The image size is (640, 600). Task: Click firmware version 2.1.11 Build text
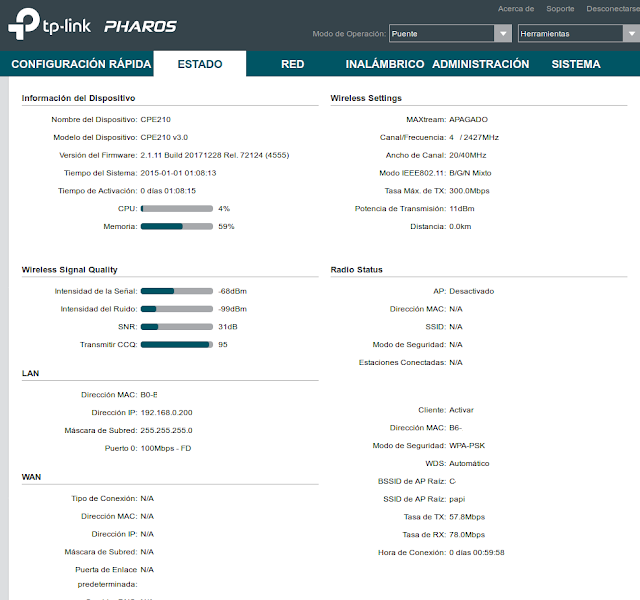[x=215, y=155]
